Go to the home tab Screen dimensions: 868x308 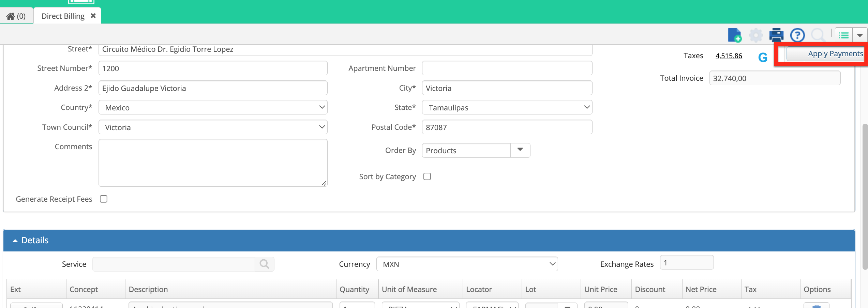pyautogui.click(x=16, y=16)
